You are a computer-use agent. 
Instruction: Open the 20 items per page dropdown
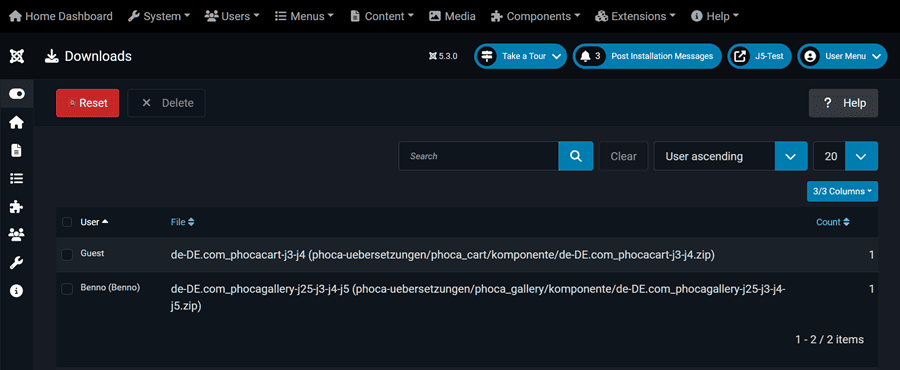point(845,156)
